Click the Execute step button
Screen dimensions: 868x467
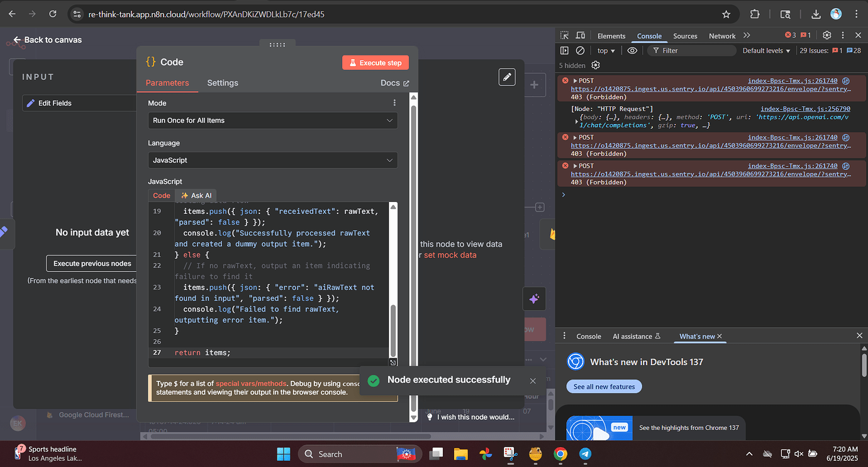pyautogui.click(x=376, y=62)
